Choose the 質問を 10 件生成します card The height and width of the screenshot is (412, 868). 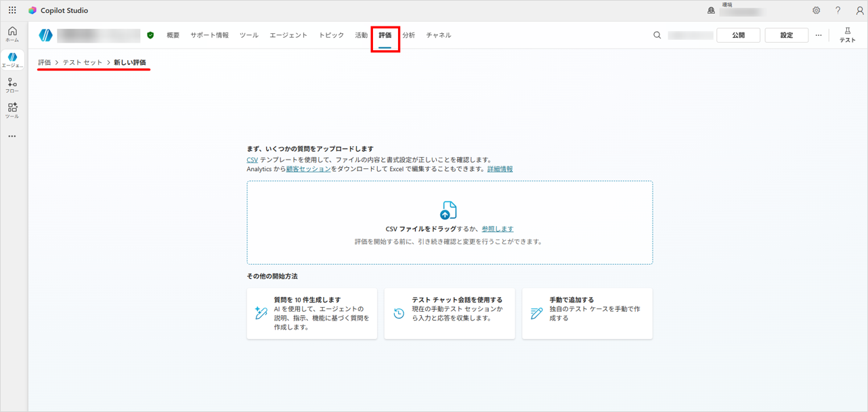[x=311, y=313]
